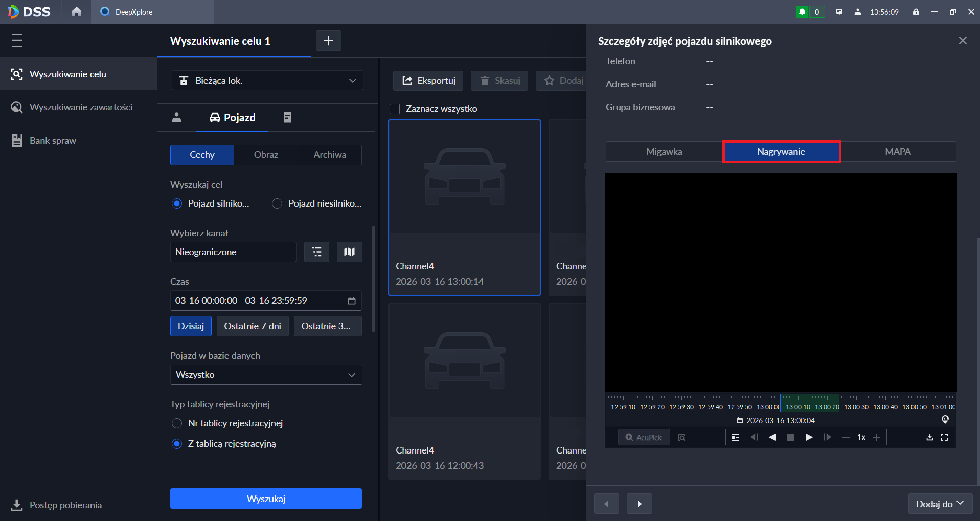Click the fullscreen icon in player

click(944, 437)
